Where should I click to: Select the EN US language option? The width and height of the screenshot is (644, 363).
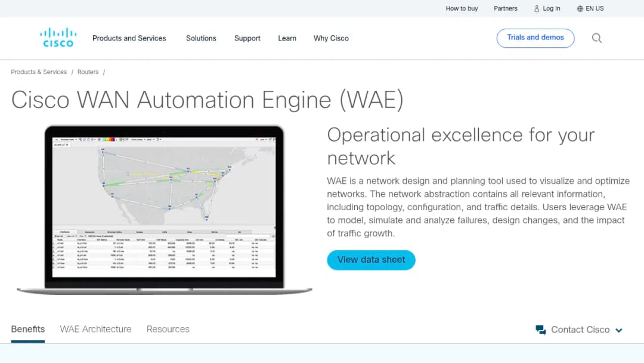(595, 8)
